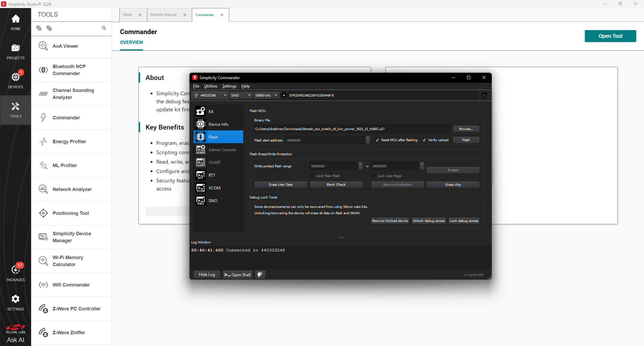Screen dimensions: 644x346
Task: Toggle Reset MCU after flashing checkbox
Action: pos(377,140)
